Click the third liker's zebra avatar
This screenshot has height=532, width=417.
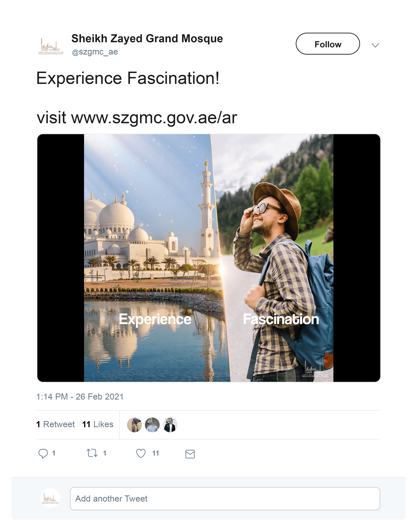(x=170, y=425)
